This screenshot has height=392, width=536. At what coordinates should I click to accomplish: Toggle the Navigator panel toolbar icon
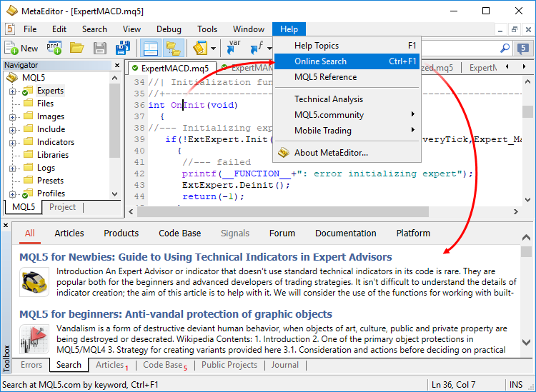(151, 48)
